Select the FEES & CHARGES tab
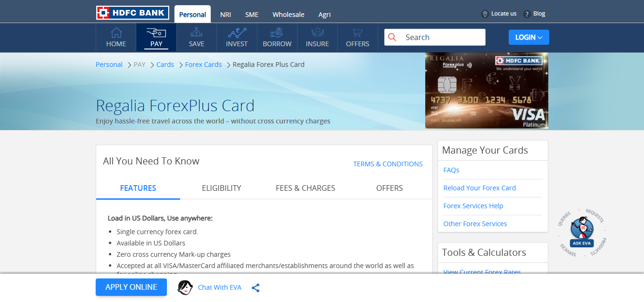 [x=305, y=188]
